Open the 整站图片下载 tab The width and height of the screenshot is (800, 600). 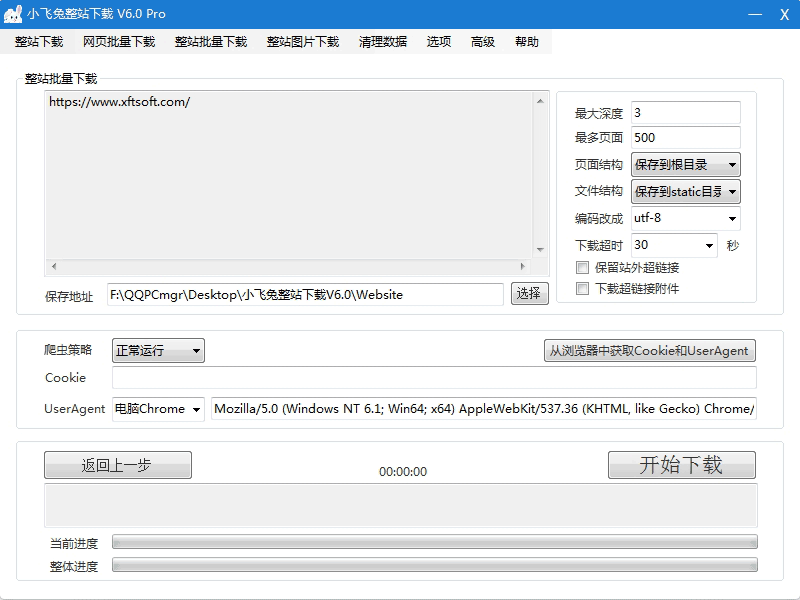(302, 42)
